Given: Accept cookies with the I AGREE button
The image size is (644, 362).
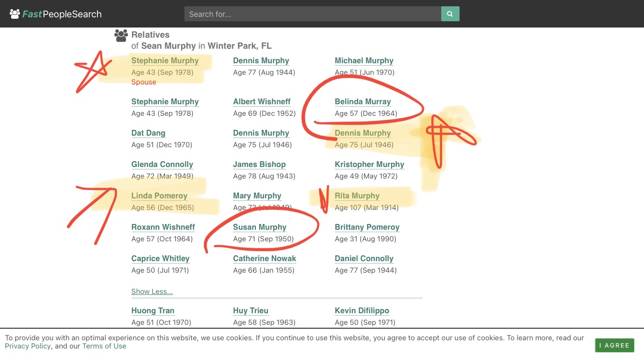Looking at the screenshot, I should tap(614, 345).
